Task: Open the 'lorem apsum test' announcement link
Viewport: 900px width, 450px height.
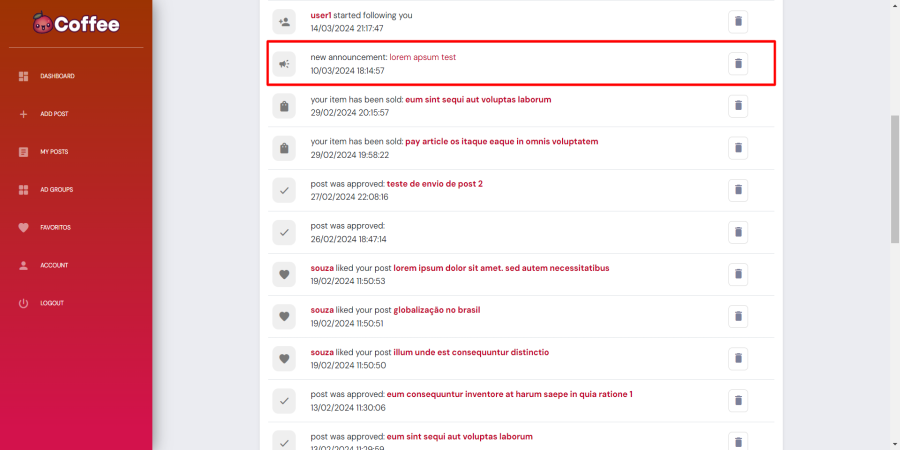Action: 422,57
